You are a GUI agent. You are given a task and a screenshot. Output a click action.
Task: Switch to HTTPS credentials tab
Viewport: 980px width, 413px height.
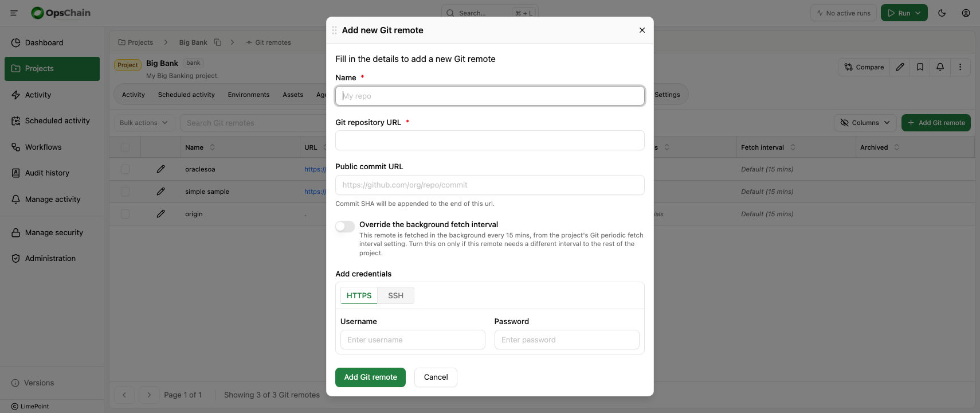(x=359, y=295)
